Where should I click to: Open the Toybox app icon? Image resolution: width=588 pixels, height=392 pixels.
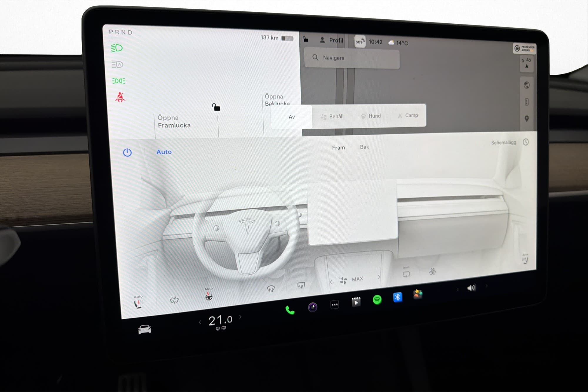[418, 294]
